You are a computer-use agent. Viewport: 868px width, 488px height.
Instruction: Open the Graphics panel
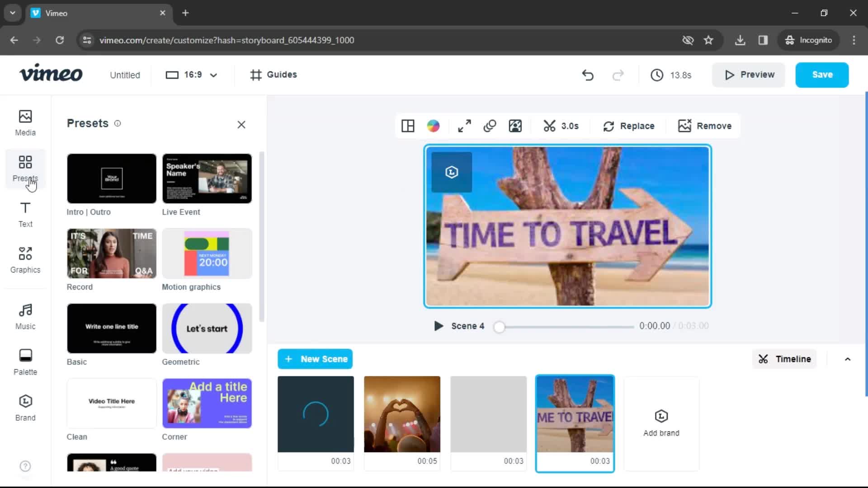click(x=25, y=259)
